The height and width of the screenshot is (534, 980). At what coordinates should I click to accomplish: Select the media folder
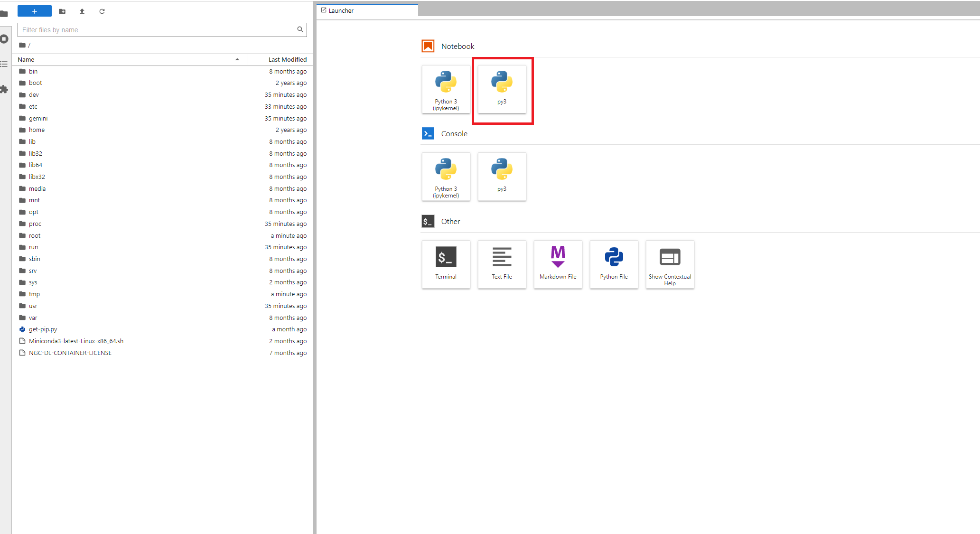[162, 188]
